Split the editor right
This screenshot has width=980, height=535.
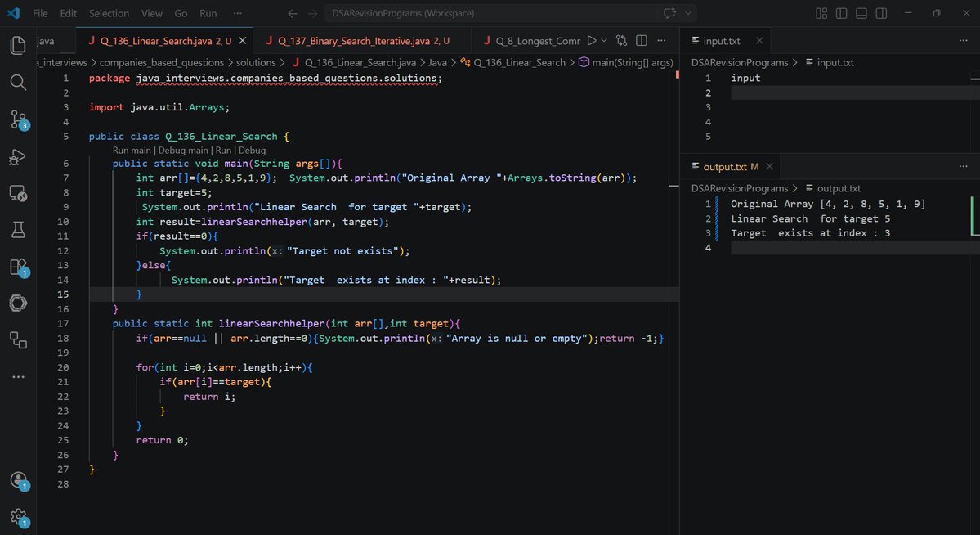tap(642, 41)
